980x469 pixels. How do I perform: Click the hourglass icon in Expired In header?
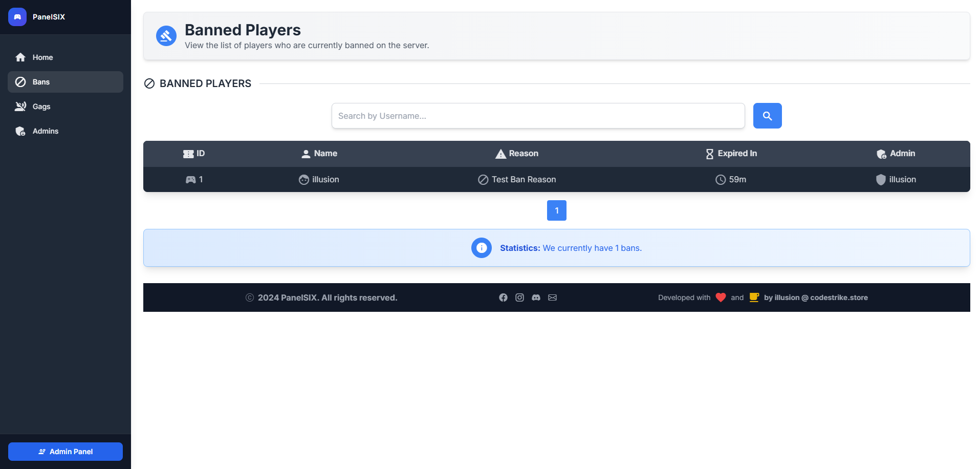pos(709,154)
